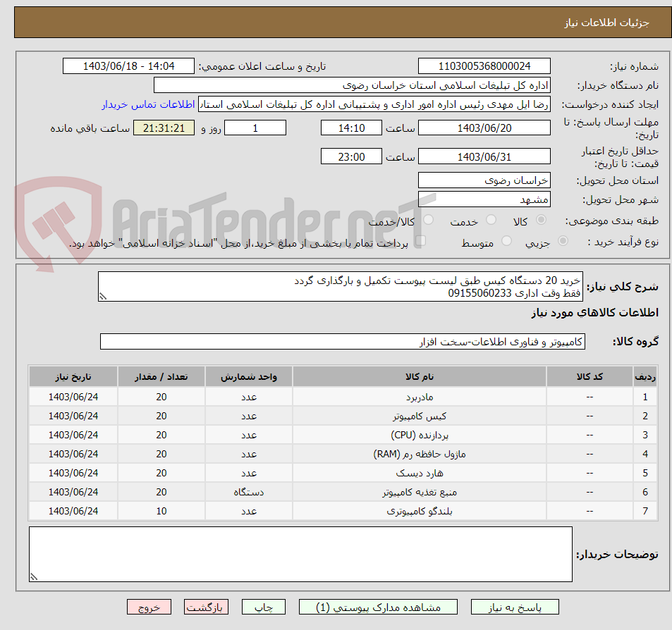Click the بازگشت back button
This screenshot has height=630, width=672.
[x=206, y=607]
